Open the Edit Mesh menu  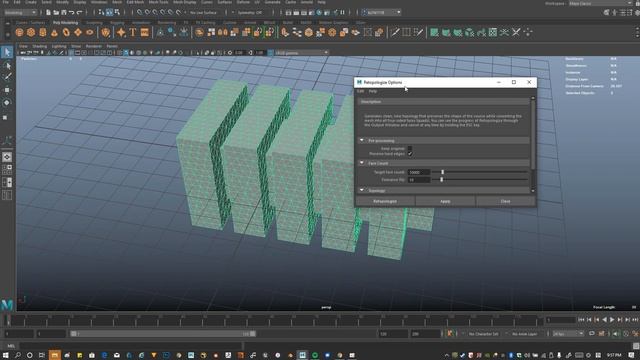pos(135,2)
